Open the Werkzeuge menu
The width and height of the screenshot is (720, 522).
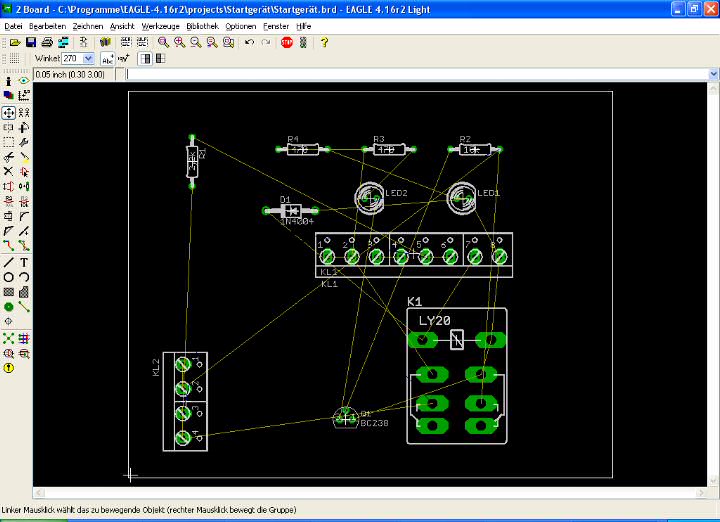[x=160, y=26]
